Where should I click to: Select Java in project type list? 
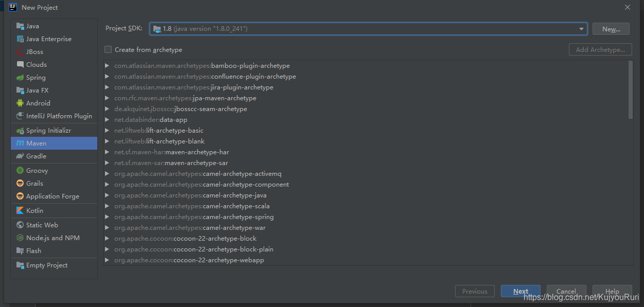pos(54,26)
